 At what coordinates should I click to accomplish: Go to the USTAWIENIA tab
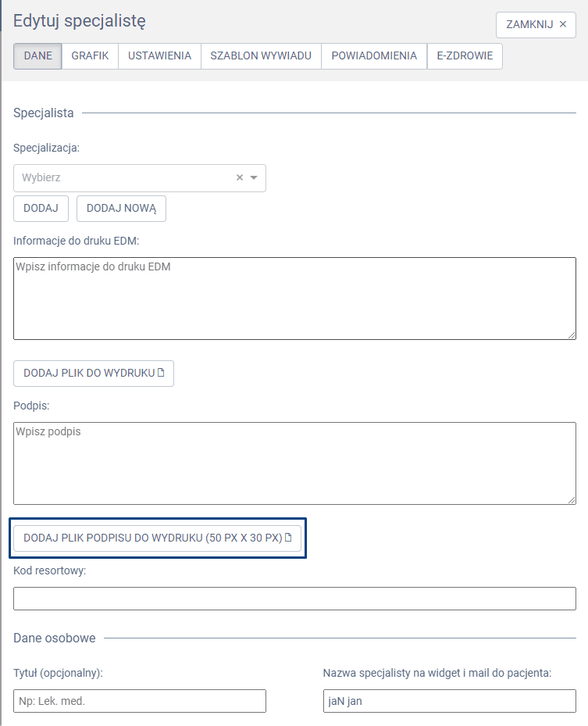pos(159,56)
